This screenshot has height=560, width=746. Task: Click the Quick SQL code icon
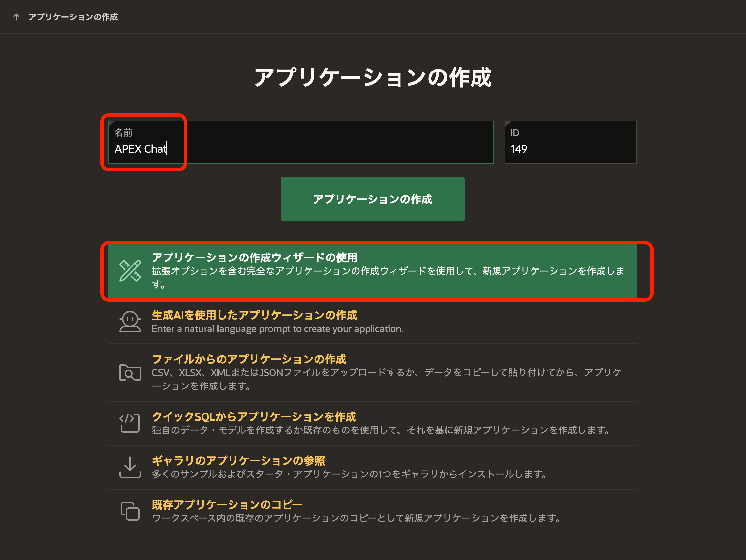click(130, 423)
